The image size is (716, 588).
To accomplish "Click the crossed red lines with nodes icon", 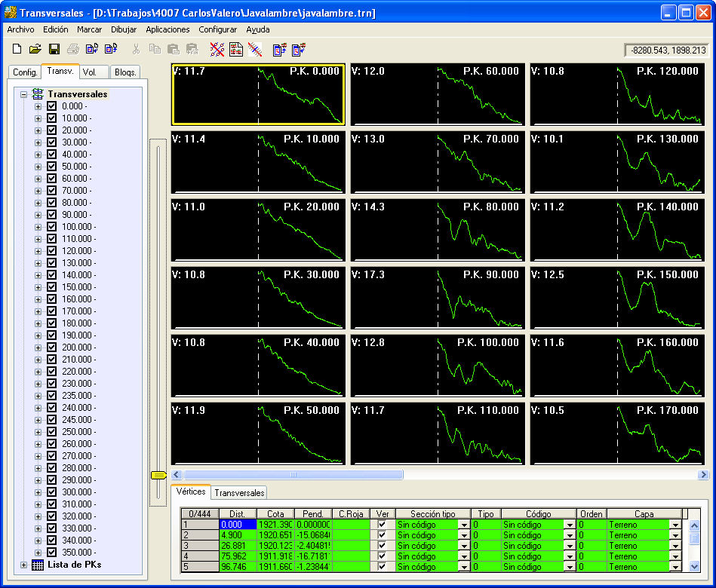I will [x=217, y=49].
